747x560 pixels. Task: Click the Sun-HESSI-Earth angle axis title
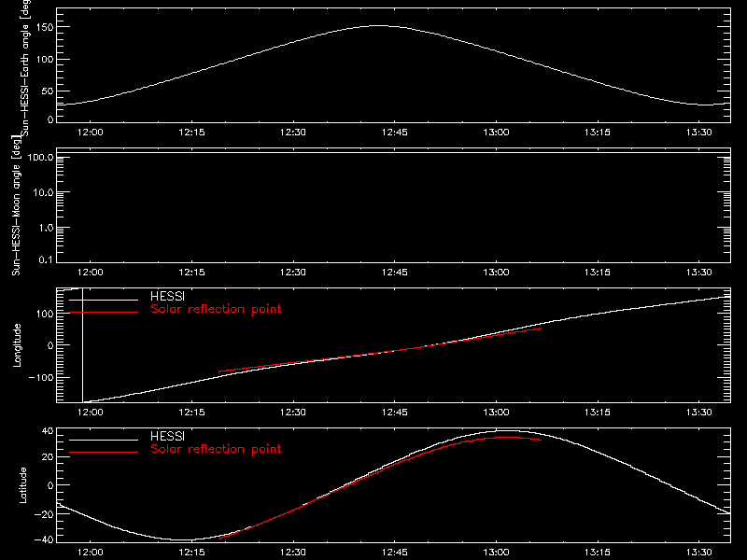click(25, 68)
